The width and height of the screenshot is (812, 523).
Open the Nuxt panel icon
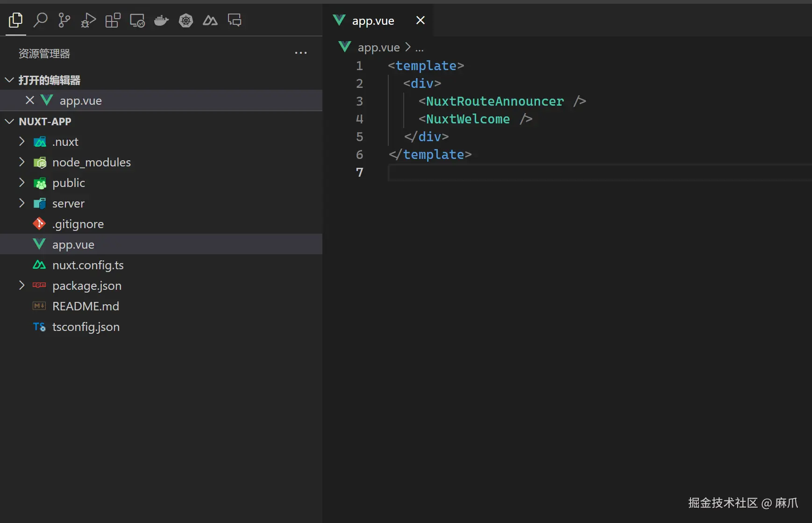click(x=210, y=20)
